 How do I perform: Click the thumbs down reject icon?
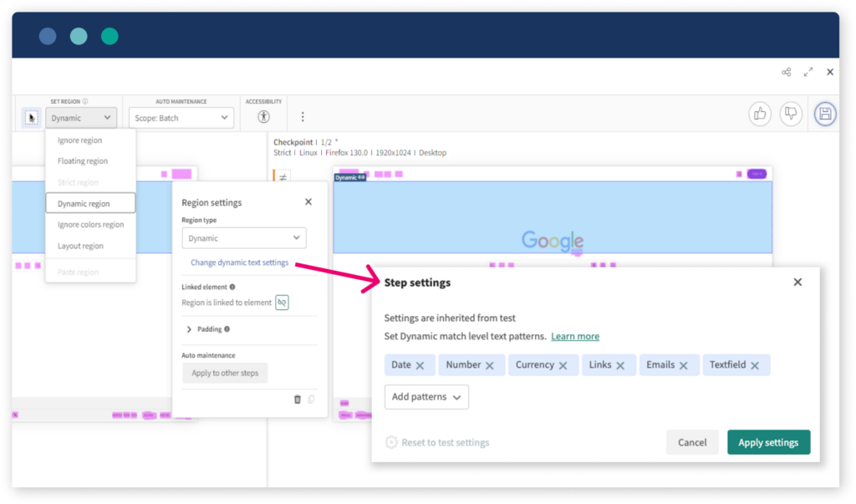791,115
